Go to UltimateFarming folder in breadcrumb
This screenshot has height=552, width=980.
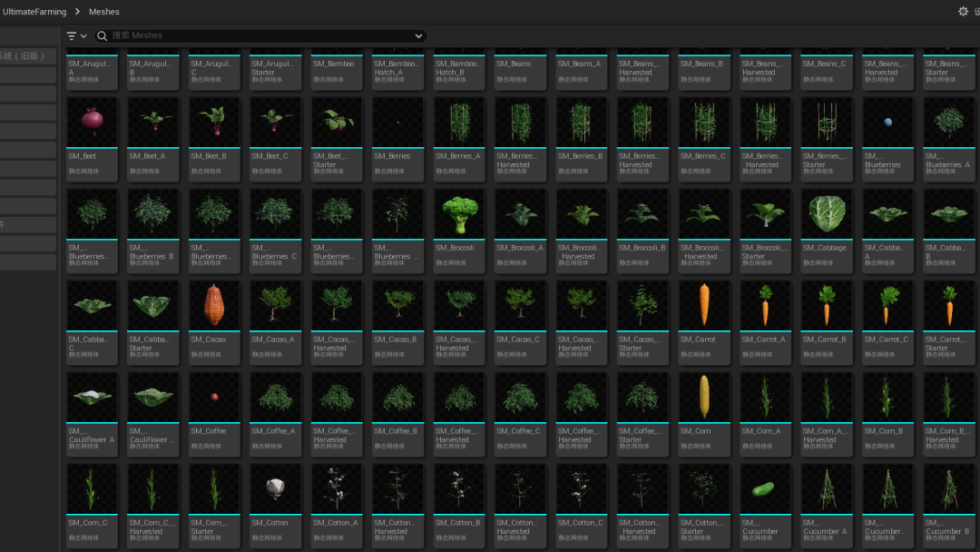coord(34,11)
